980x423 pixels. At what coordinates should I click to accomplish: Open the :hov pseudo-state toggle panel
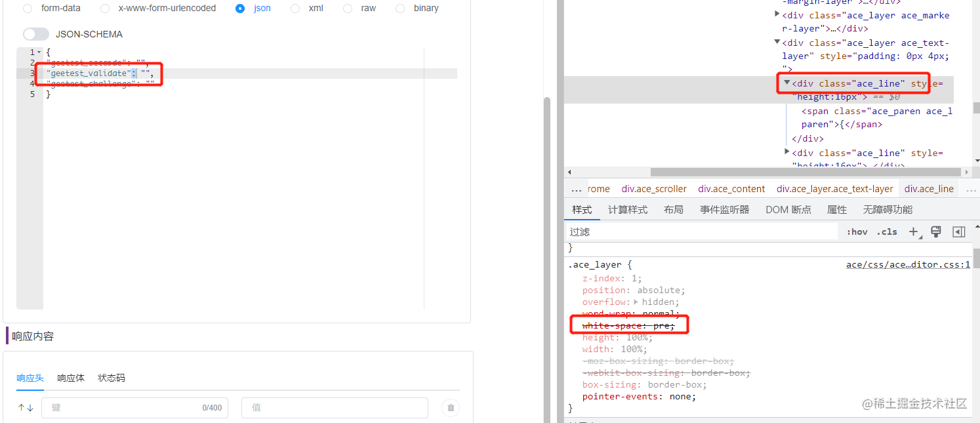tap(857, 232)
